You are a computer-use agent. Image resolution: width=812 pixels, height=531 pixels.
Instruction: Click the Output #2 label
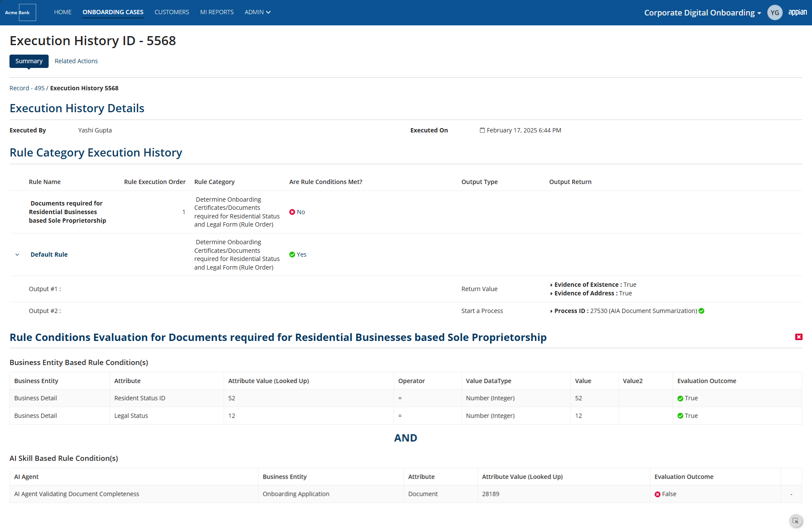(x=45, y=311)
